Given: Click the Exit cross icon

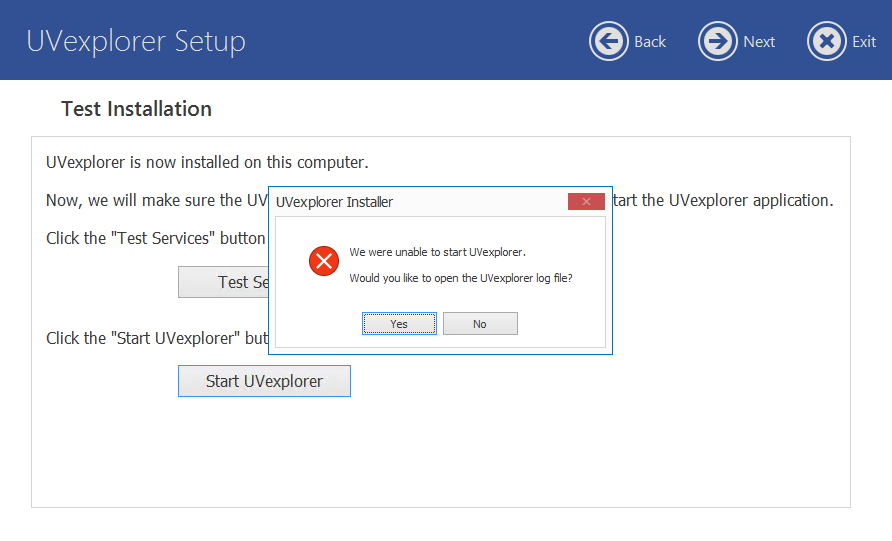Looking at the screenshot, I should (x=827, y=41).
